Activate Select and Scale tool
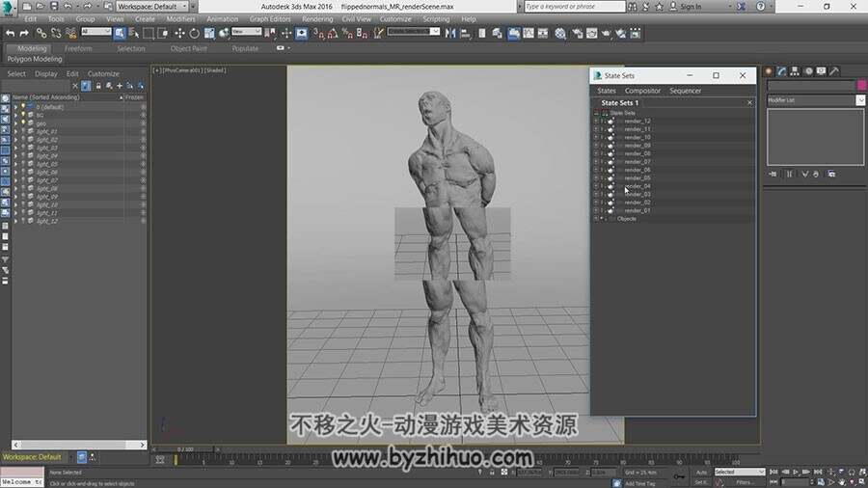The height and width of the screenshot is (488, 868). [208, 33]
